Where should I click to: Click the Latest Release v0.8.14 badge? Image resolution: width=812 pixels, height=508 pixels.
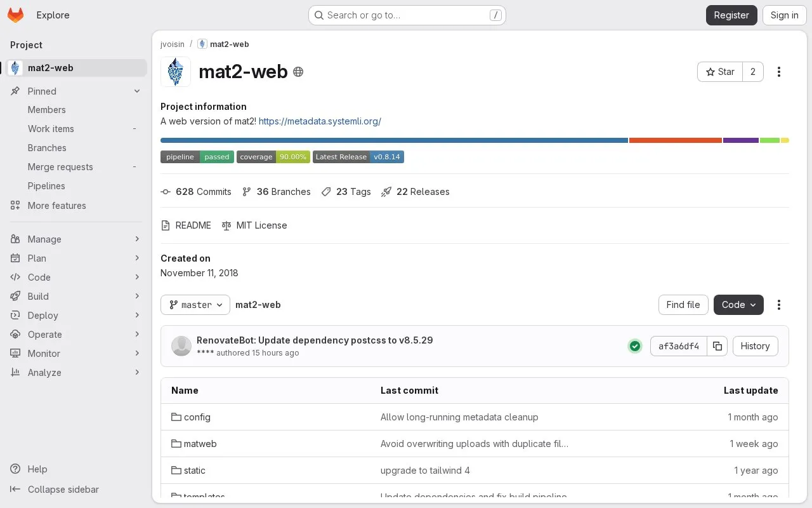click(358, 157)
